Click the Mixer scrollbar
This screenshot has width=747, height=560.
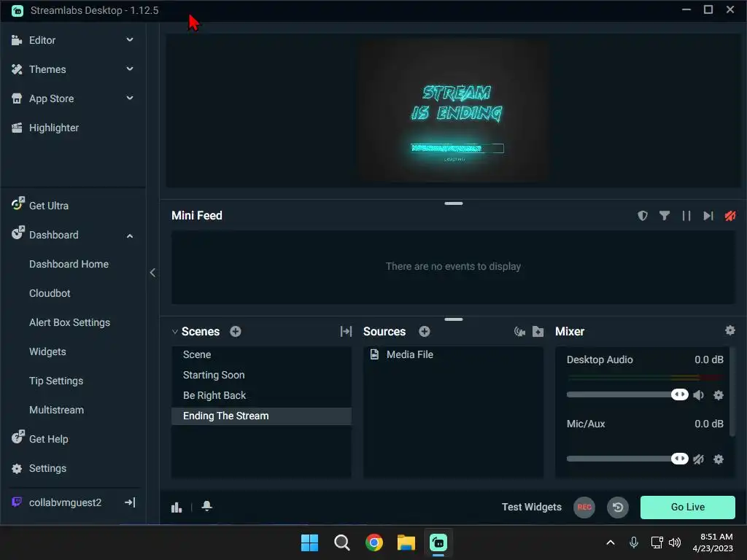732,392
